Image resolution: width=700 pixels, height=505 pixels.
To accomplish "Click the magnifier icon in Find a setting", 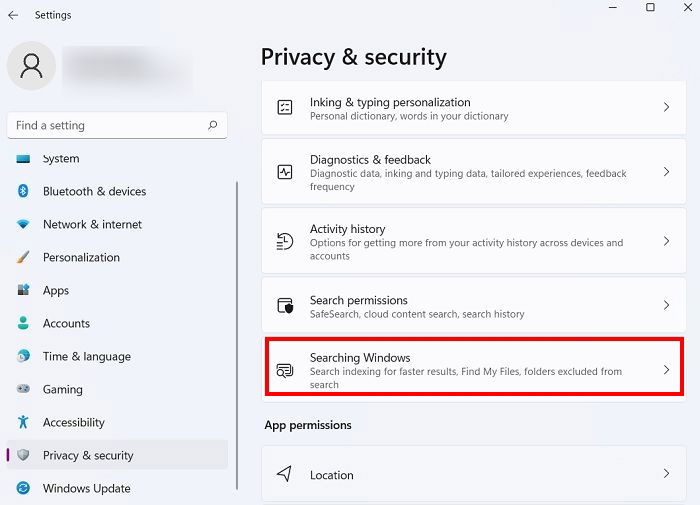I will [x=213, y=125].
